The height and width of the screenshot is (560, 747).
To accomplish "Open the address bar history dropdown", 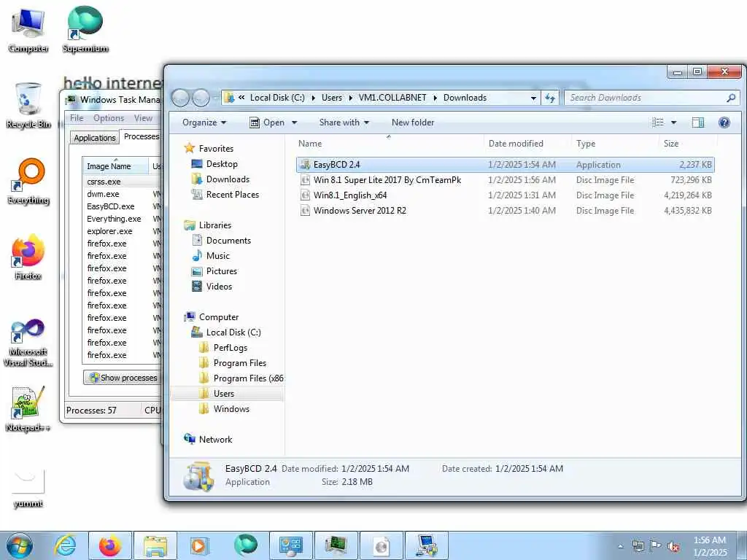I will pyautogui.click(x=533, y=98).
